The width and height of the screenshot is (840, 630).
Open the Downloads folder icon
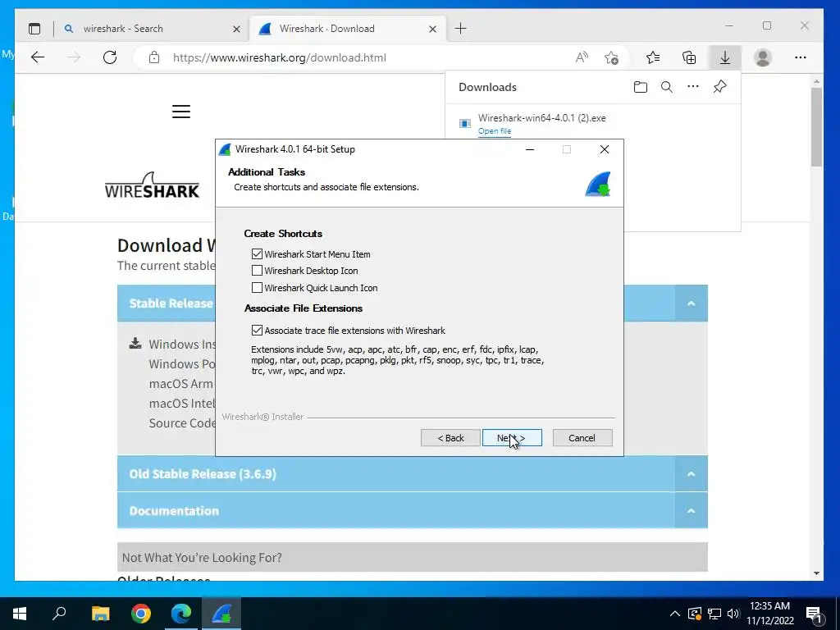640,87
